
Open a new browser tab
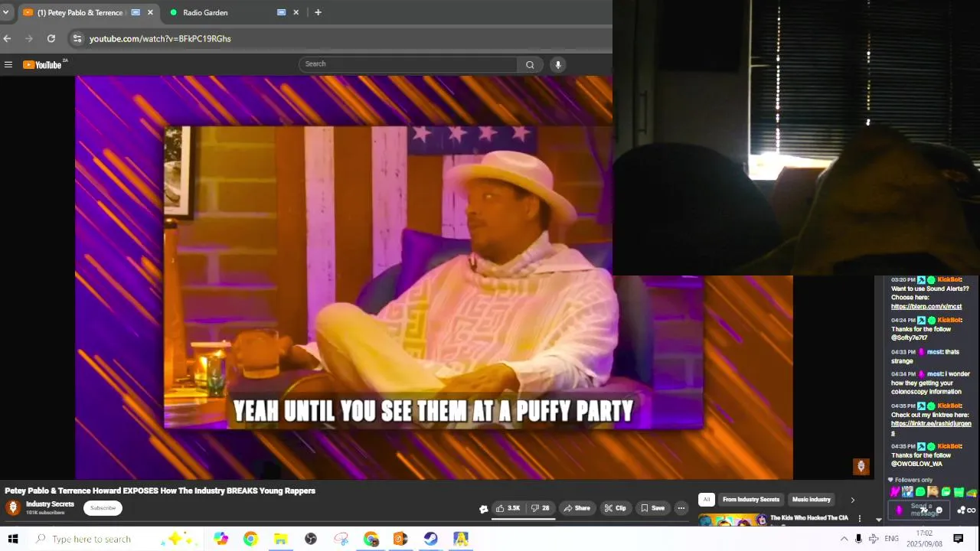coord(318,12)
